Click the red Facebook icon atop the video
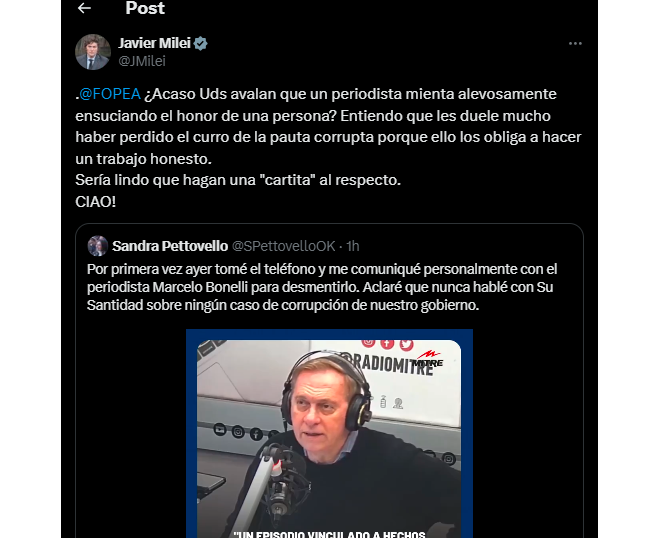663x538 pixels. click(x=387, y=343)
